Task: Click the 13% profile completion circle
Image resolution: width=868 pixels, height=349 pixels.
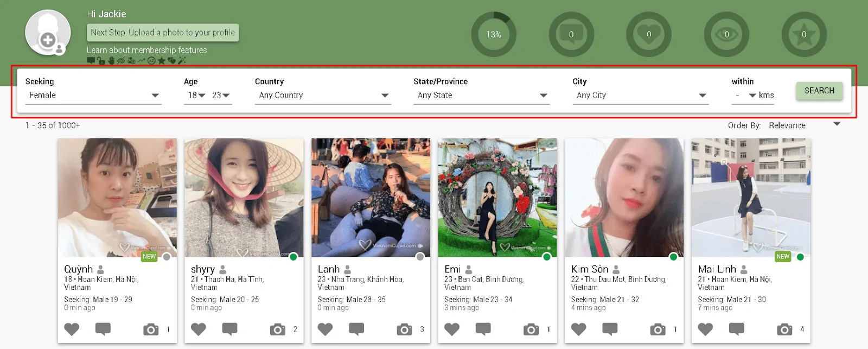Action: point(494,34)
